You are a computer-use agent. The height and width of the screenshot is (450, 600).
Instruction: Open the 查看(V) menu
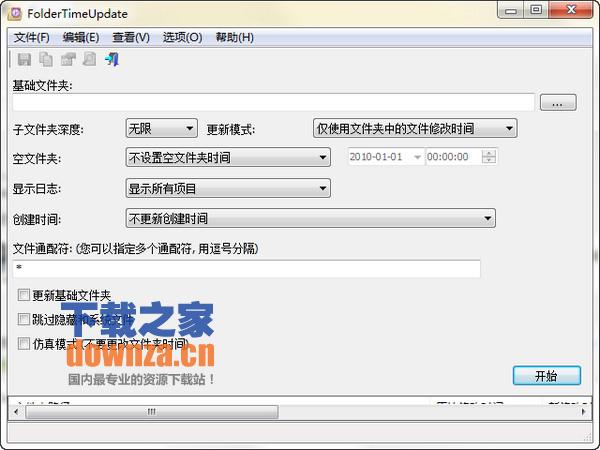point(131,38)
